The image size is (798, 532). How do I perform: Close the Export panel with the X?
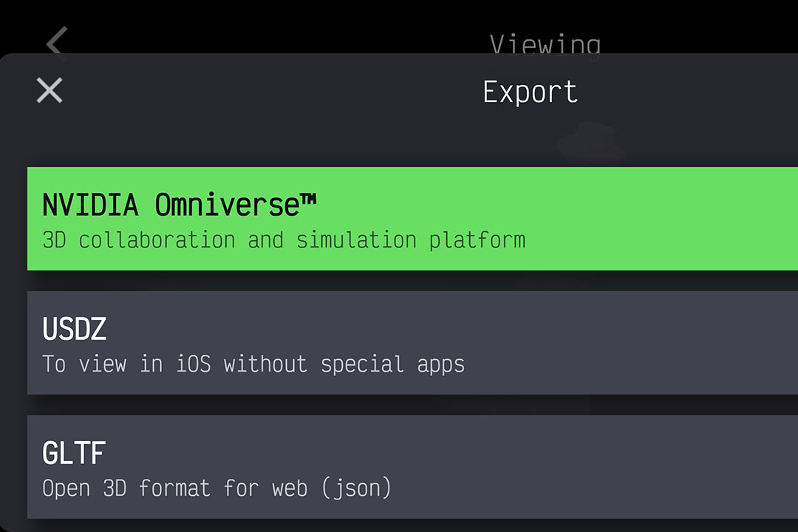click(50, 91)
